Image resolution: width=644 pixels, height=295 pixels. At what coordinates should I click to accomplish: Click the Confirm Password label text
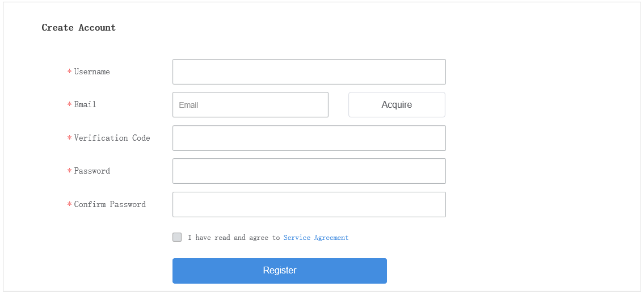coord(110,204)
